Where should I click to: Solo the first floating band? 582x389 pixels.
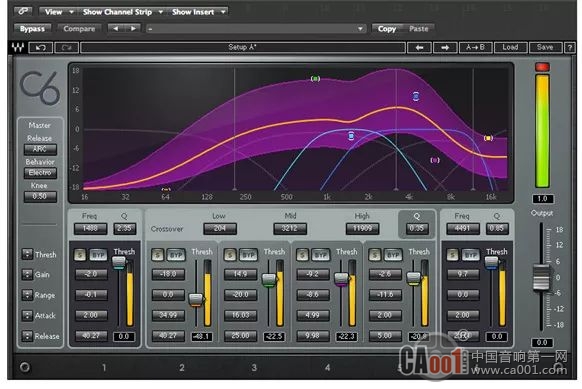(x=80, y=255)
